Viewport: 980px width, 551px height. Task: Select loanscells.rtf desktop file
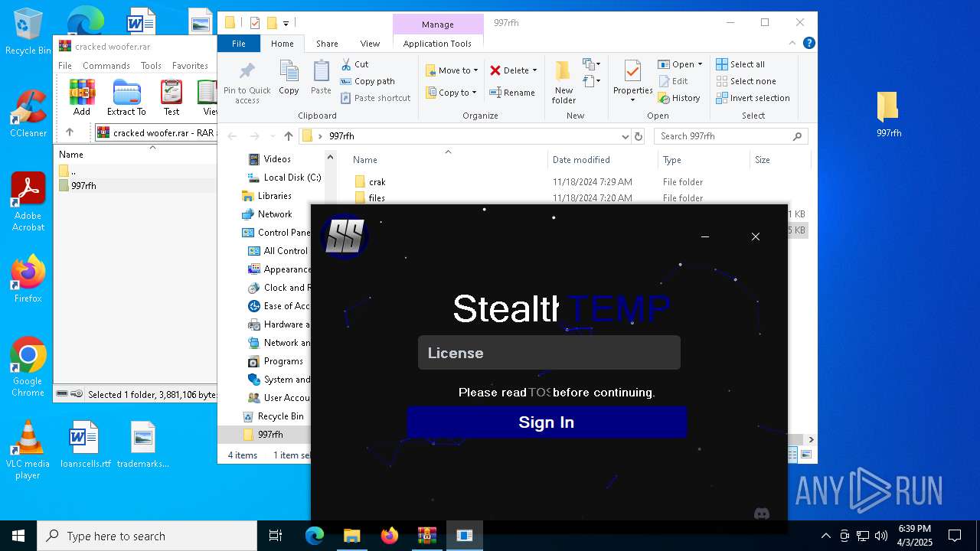85,445
